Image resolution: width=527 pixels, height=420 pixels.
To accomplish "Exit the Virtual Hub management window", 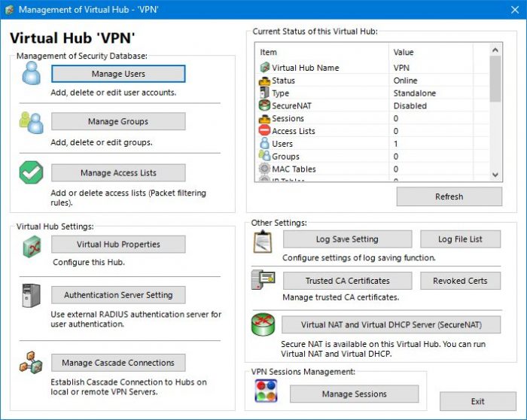I will [477, 401].
